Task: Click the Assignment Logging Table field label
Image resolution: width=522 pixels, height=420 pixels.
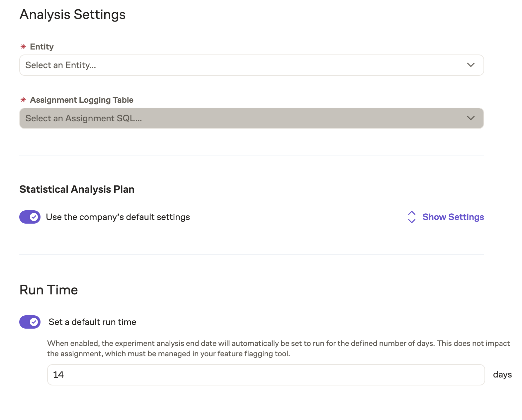Action: click(x=82, y=100)
